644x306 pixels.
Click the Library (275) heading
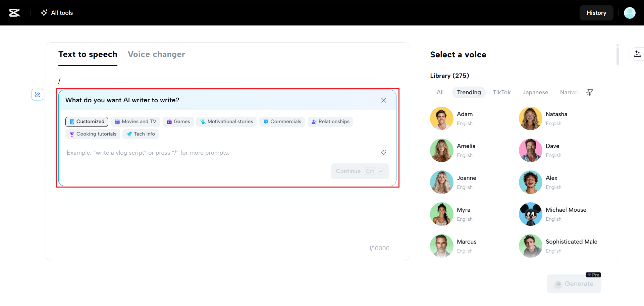click(x=449, y=75)
